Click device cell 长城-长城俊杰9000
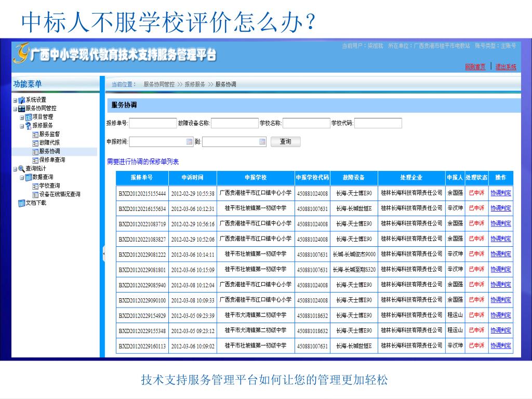This screenshot has width=532, height=399. [354, 254]
